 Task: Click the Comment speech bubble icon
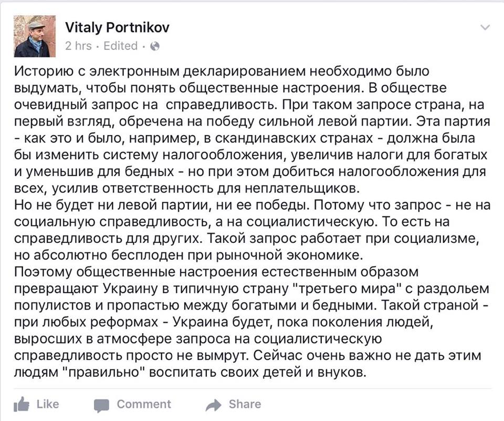[x=101, y=405]
